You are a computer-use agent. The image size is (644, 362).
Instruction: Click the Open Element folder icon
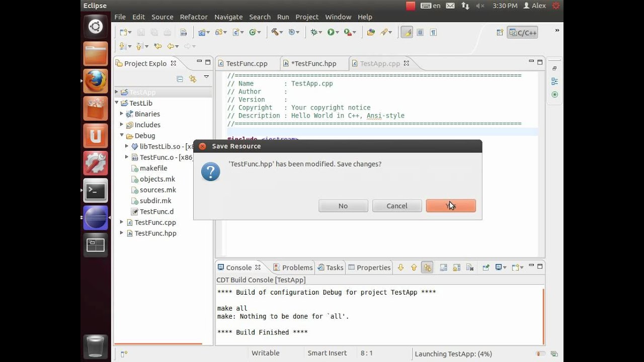click(x=371, y=32)
